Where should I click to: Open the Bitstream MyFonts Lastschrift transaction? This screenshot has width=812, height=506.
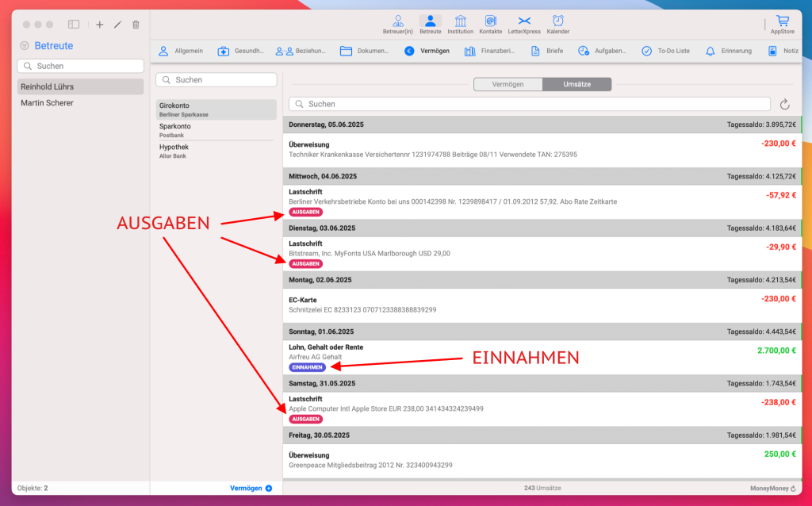pyautogui.click(x=542, y=253)
